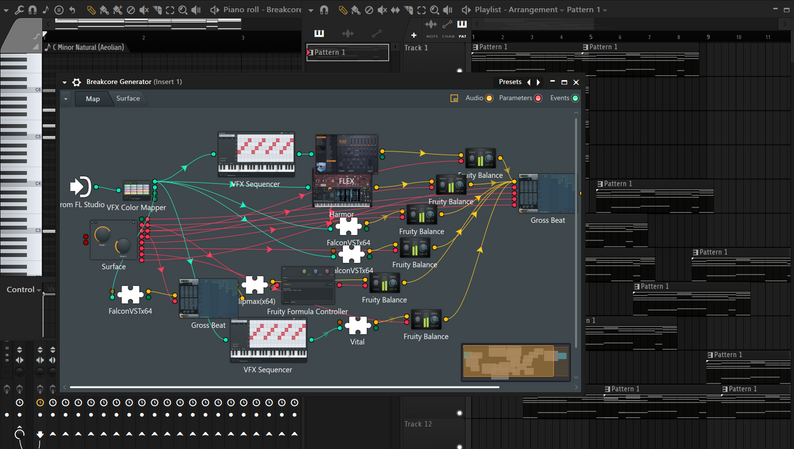Viewport: 794px width, 449px height.
Task: Open the dropdown arrow left of Map tab
Action: coord(67,99)
